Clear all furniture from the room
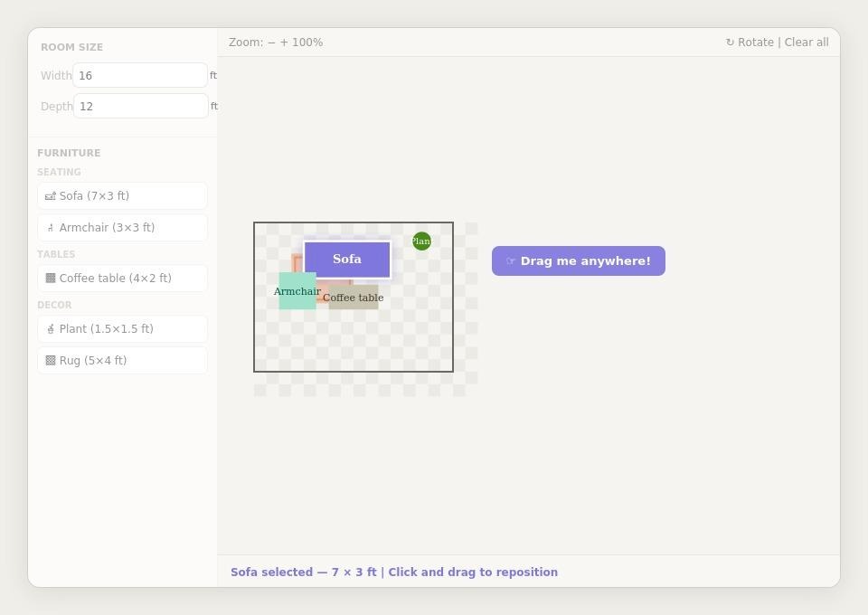Viewport: 868px width, 615px height. tap(807, 43)
